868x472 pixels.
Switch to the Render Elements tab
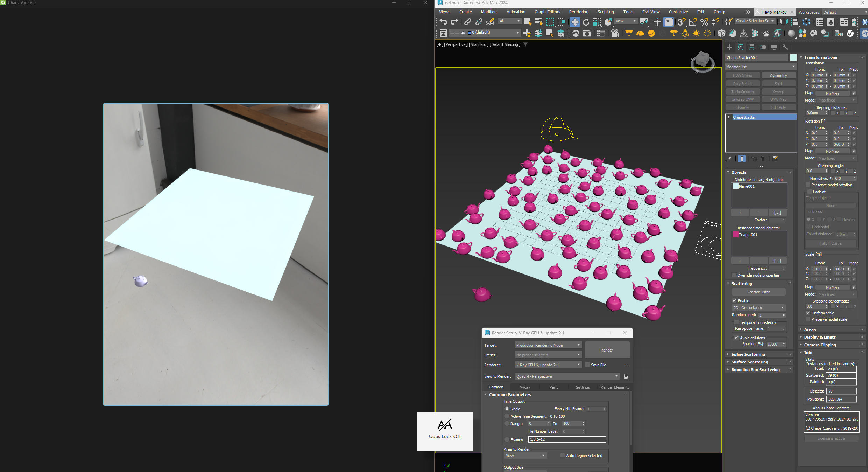[x=615, y=387]
